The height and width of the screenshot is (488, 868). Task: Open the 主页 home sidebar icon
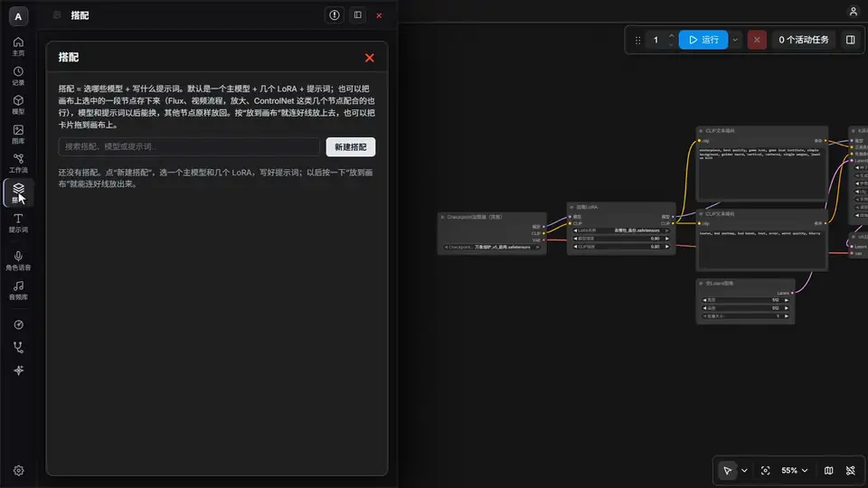(18, 46)
